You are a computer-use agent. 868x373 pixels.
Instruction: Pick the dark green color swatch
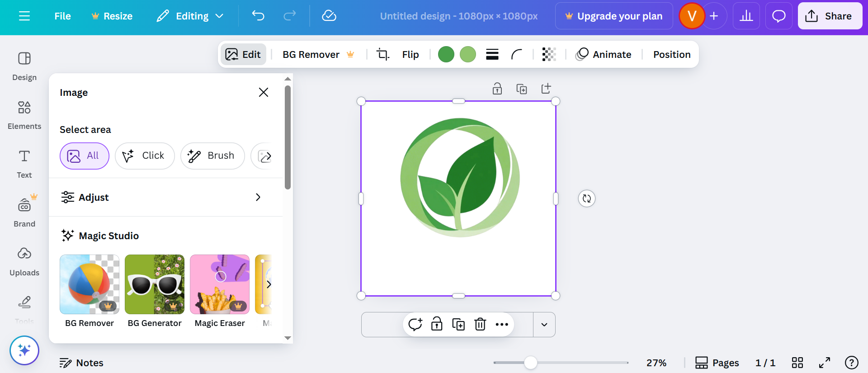coord(446,55)
